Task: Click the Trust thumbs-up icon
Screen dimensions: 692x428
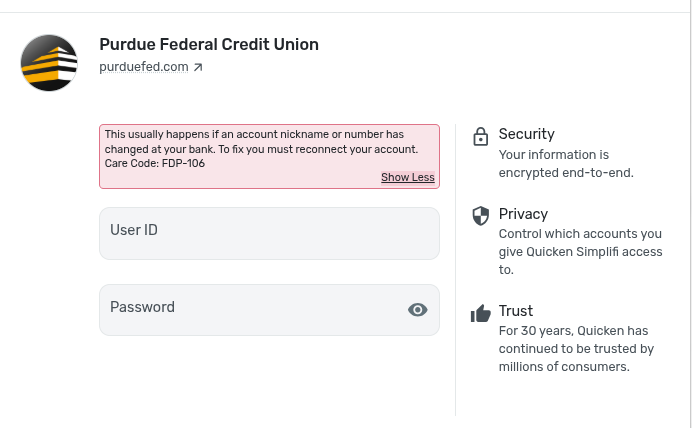Action: click(x=480, y=314)
